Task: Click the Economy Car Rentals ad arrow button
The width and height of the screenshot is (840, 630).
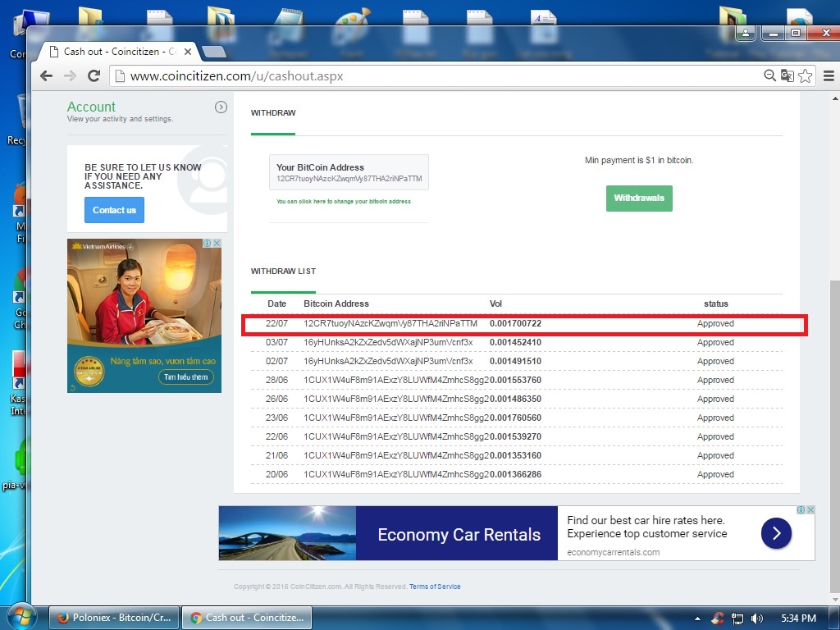Action: [776, 533]
